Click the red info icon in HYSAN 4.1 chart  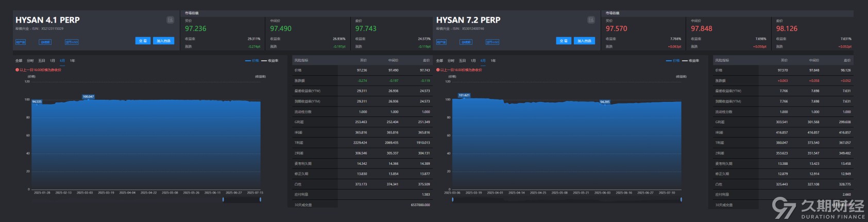point(17,70)
